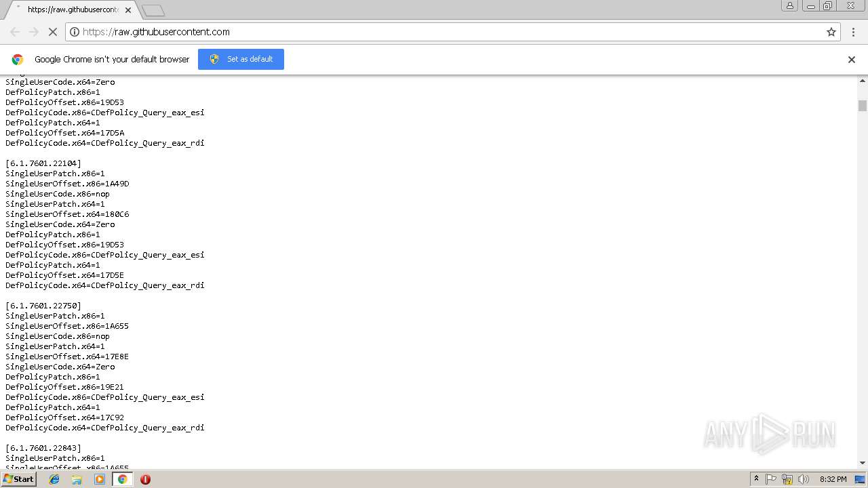Open the Action Center flag icon
868x488 pixels.
pyautogui.click(x=771, y=479)
